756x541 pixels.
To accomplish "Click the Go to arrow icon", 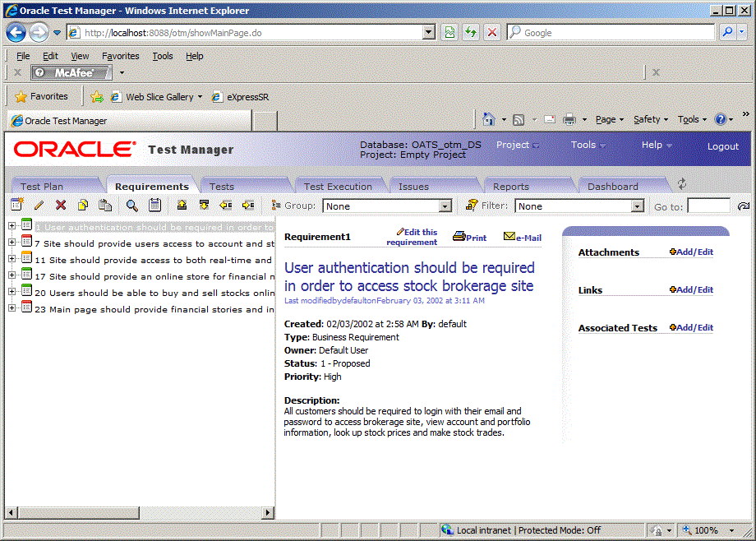I will pos(744,206).
